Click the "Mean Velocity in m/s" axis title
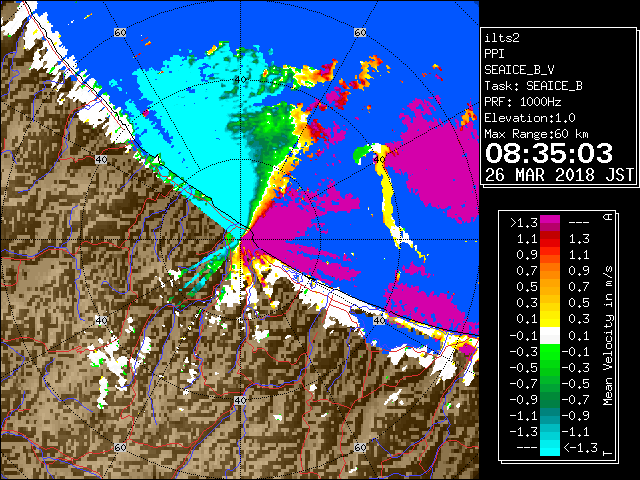 pos(608,336)
